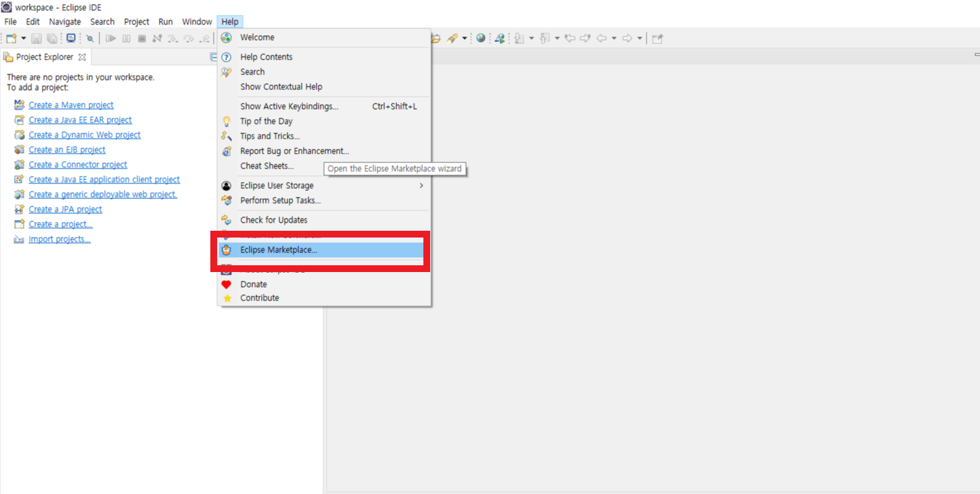This screenshot has width=980, height=494.
Task: Open the Forward history dropdown arrow
Action: 640,39
